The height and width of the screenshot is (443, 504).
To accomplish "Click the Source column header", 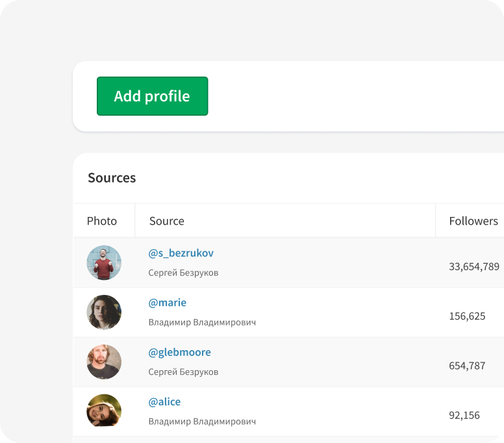I will [x=167, y=221].
